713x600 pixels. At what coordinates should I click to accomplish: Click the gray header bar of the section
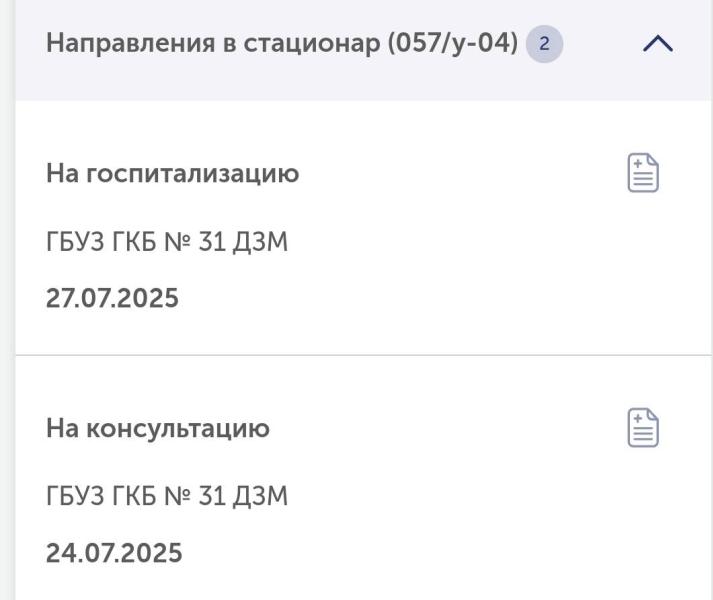pyautogui.click(x=364, y=50)
